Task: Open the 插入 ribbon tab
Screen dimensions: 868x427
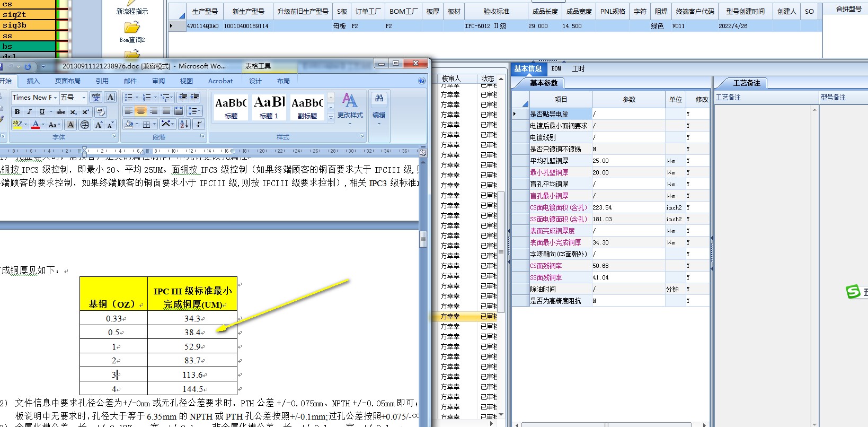Action: [33, 81]
